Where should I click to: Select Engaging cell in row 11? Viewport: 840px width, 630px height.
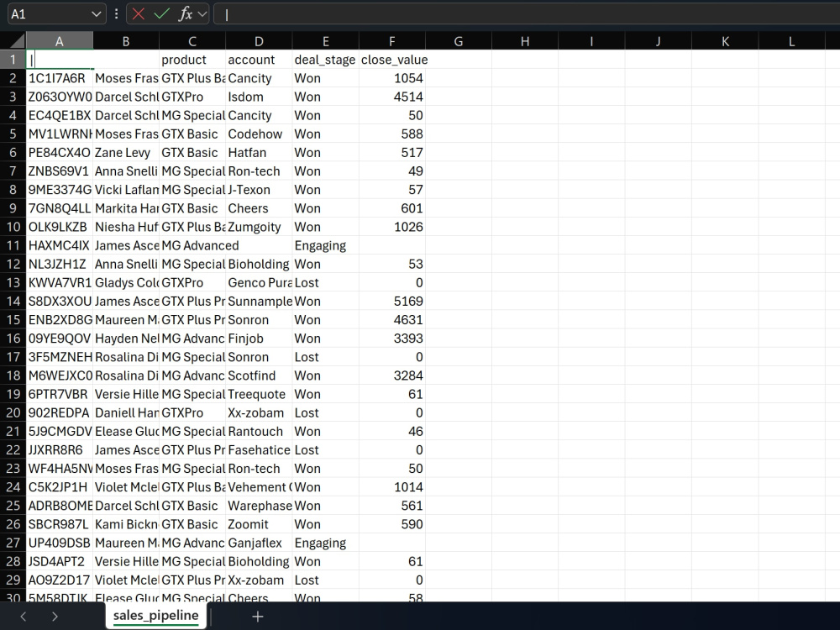(x=325, y=245)
